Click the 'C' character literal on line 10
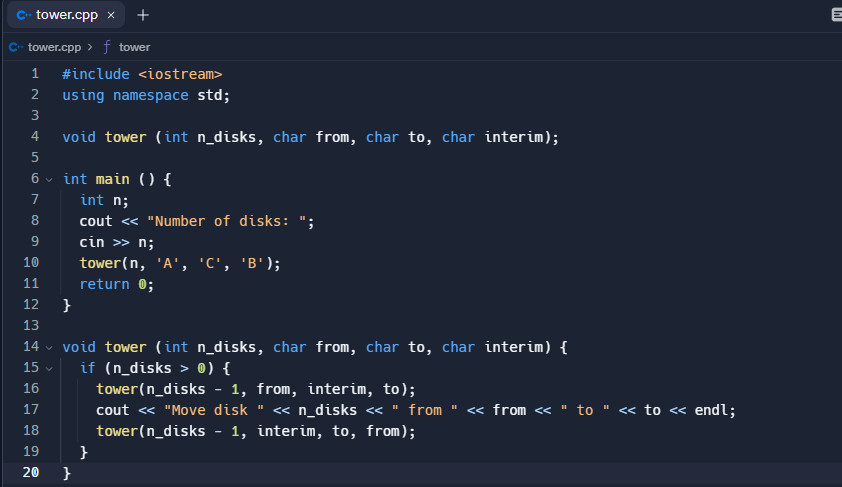Screen dimensions: 842x487 click(x=209, y=263)
